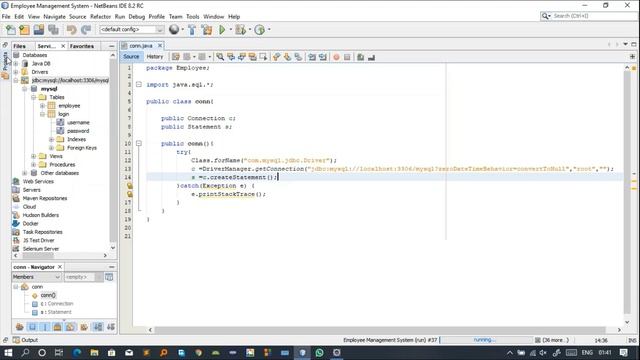Click the globe browser icon in toolbar
The height and width of the screenshot is (360, 640).
pos(174,29)
